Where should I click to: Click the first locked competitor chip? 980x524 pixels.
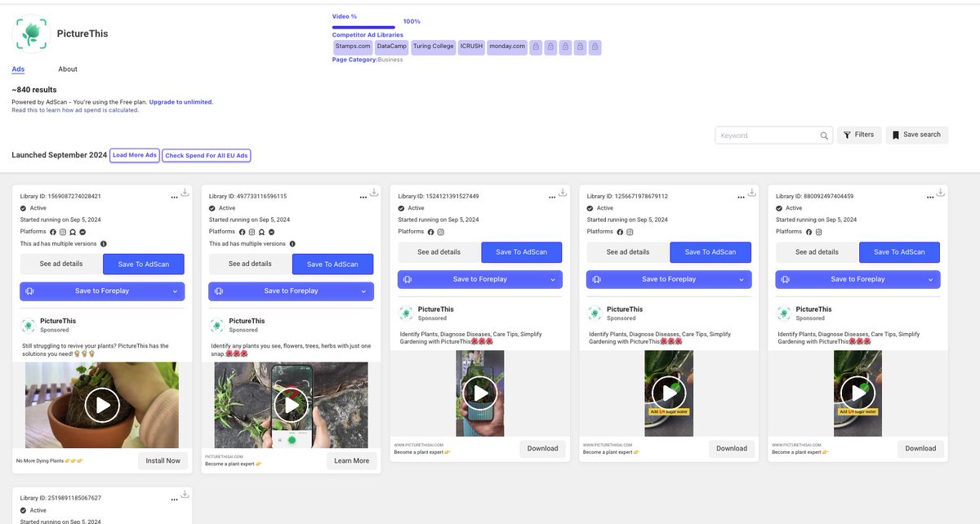click(536, 47)
